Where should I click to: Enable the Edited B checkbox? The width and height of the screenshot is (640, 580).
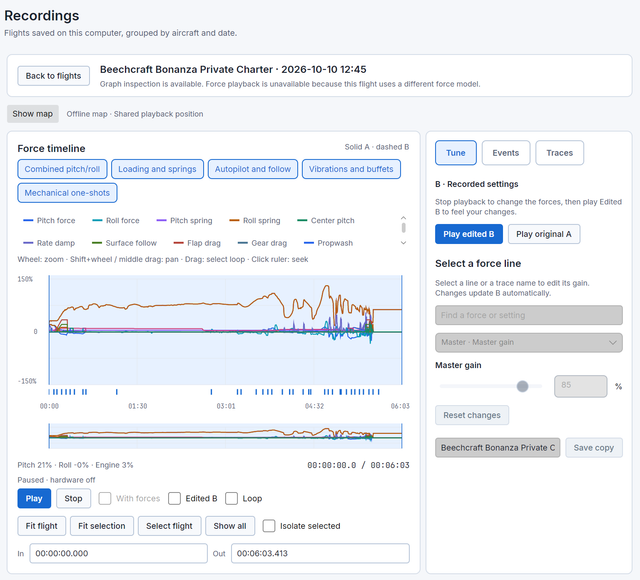point(174,498)
